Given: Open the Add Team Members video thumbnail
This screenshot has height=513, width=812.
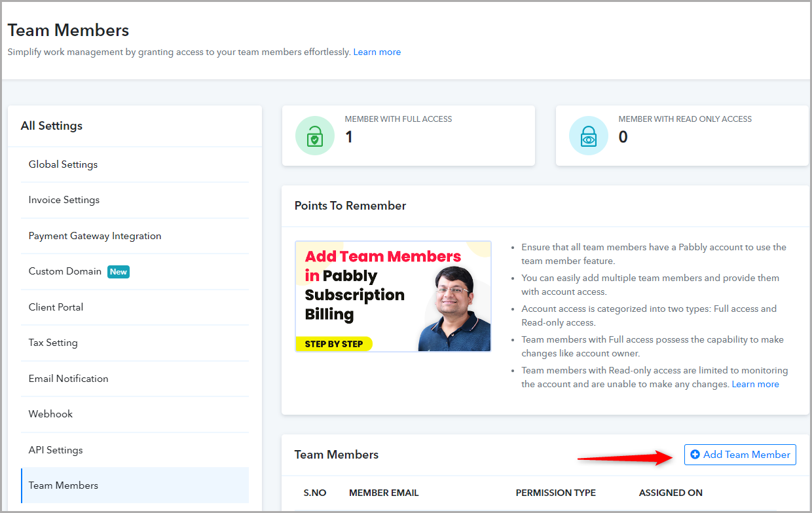Looking at the screenshot, I should point(393,296).
